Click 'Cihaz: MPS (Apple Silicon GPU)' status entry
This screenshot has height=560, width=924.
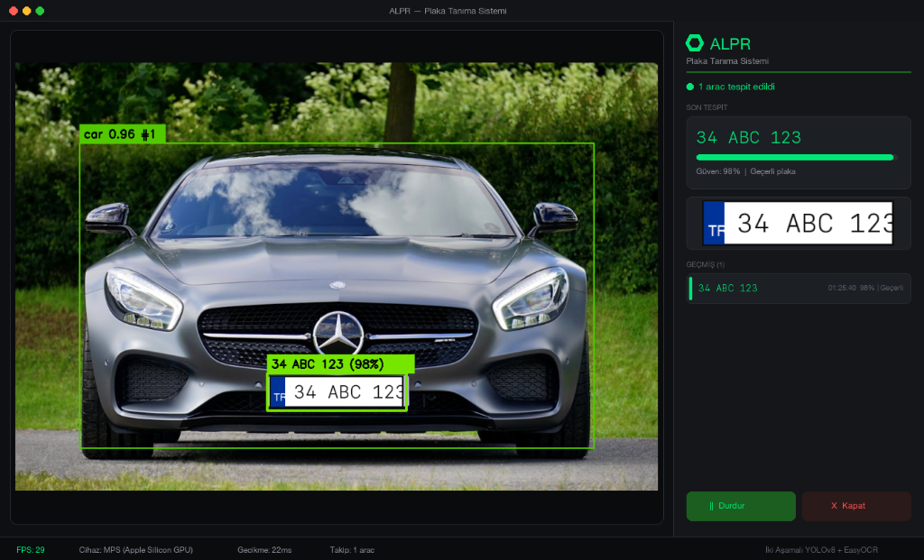[x=135, y=550]
